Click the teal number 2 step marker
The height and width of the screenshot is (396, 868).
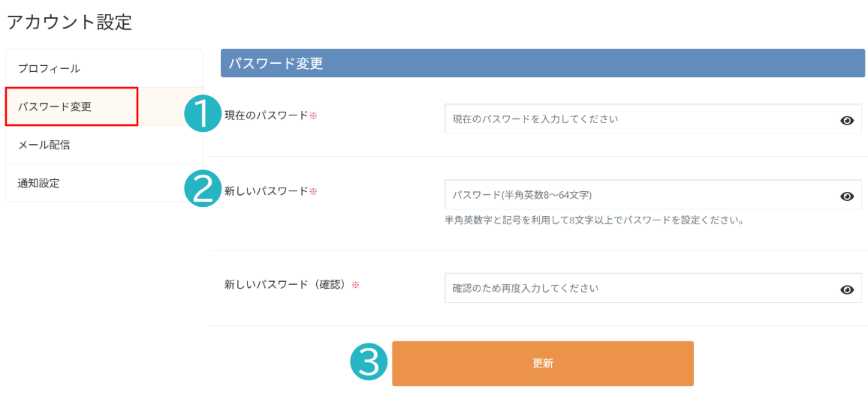click(201, 189)
